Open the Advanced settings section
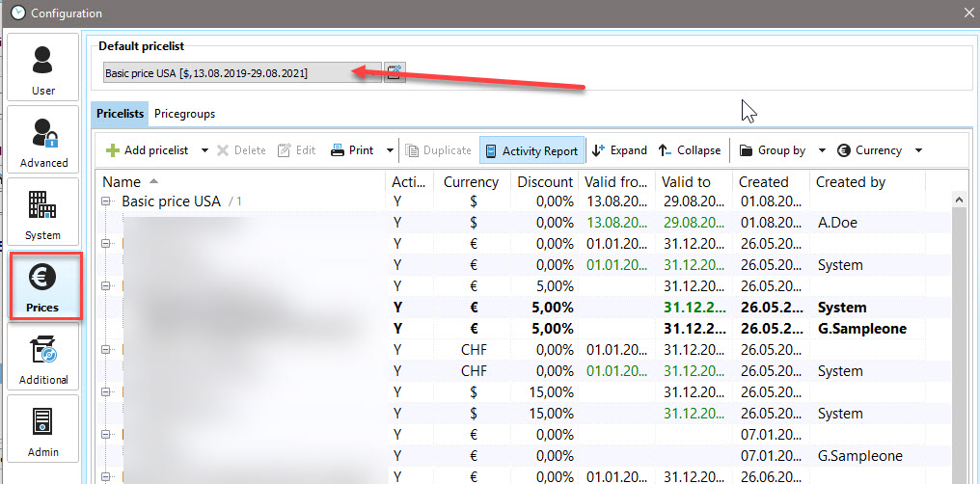Viewport: 980px width, 484px height. tap(43, 140)
